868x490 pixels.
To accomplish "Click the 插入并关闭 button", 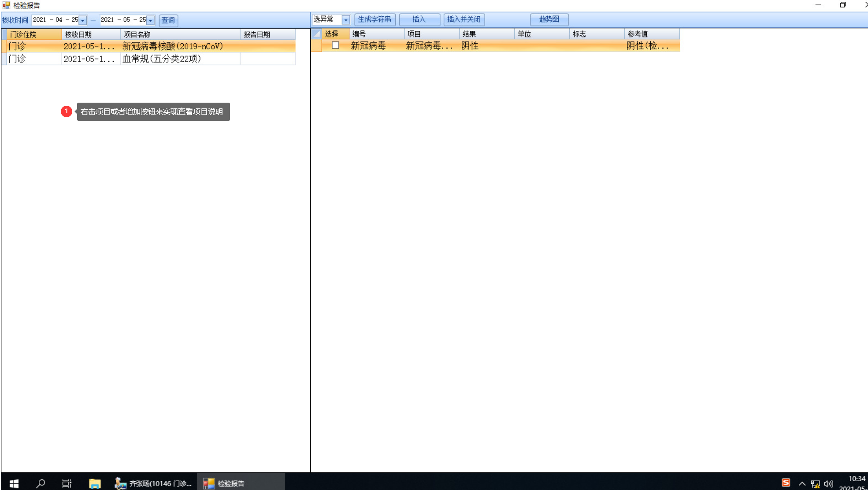I will tap(464, 19).
